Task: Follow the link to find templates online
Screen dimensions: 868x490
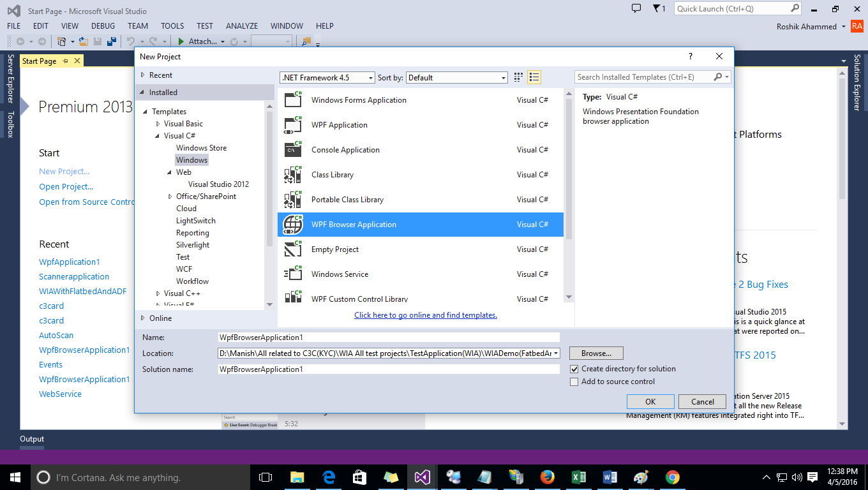Action: point(425,315)
